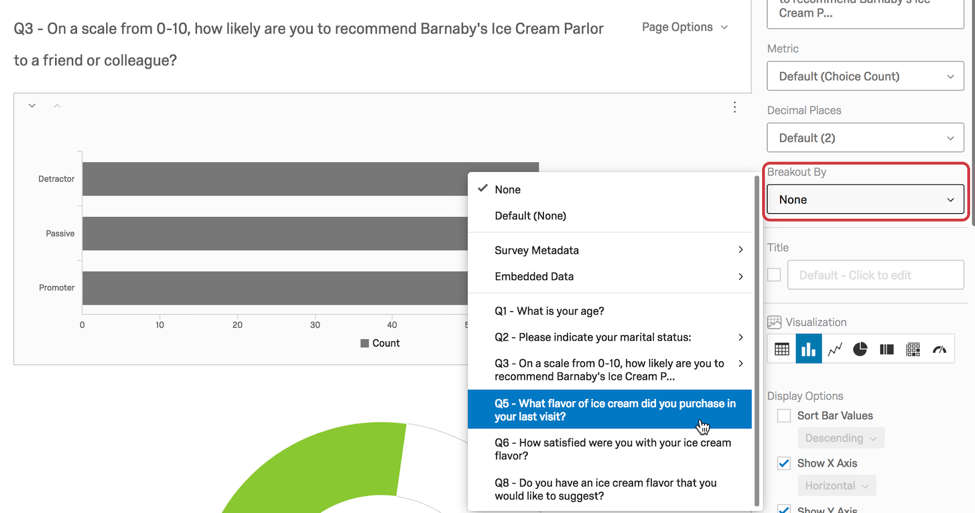Image resolution: width=975 pixels, height=513 pixels.
Task: Expand the Breakout By dropdown
Action: 865,200
